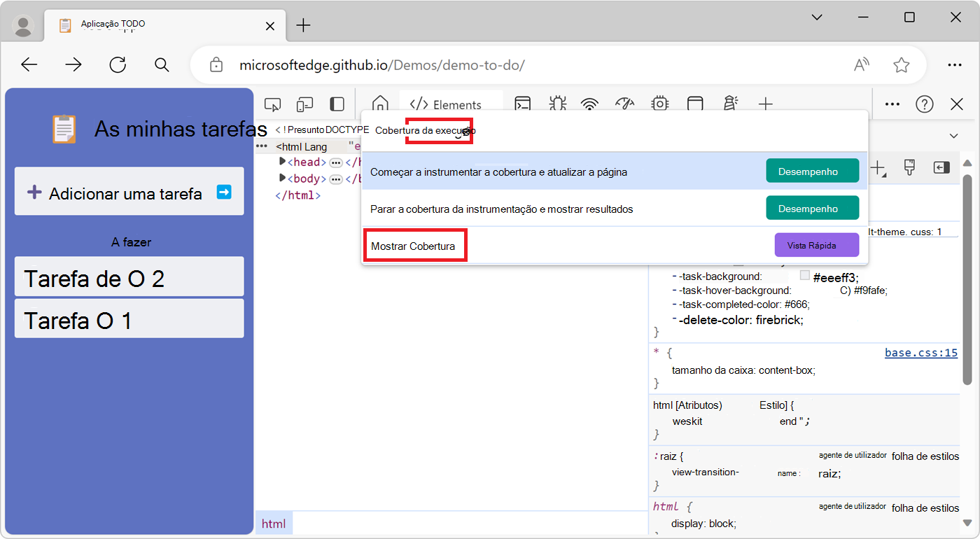Open the base.css:15 link
Viewport: 980px width, 539px height.
tap(920, 352)
